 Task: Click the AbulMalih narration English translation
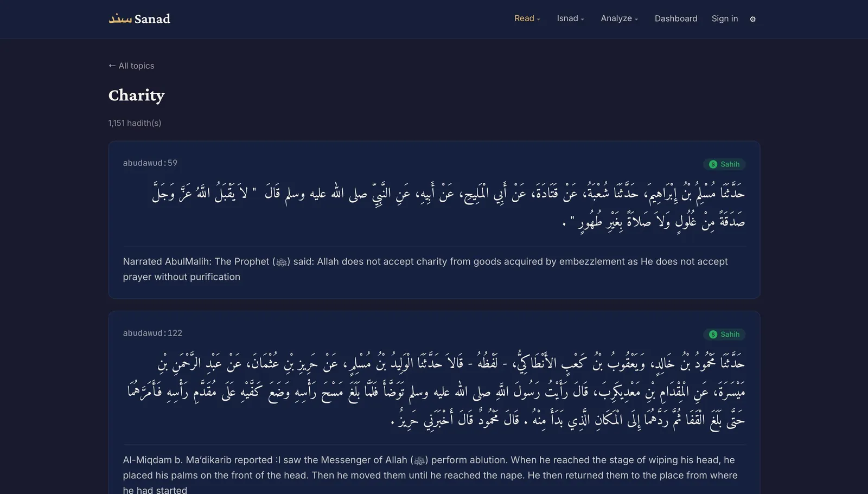point(425,269)
